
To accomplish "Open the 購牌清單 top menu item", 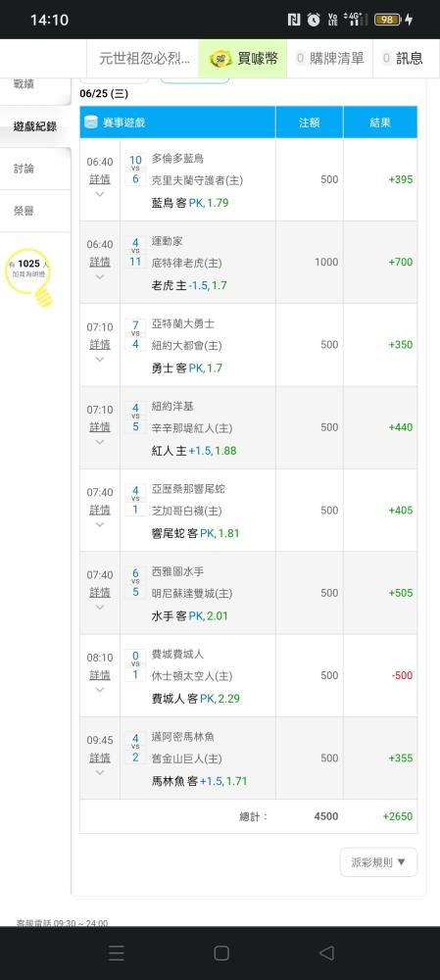I will coord(329,59).
